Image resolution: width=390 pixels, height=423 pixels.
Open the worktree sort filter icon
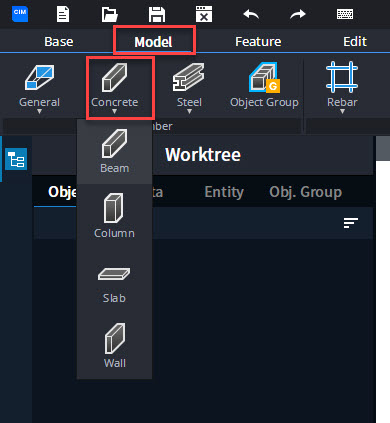(x=351, y=223)
